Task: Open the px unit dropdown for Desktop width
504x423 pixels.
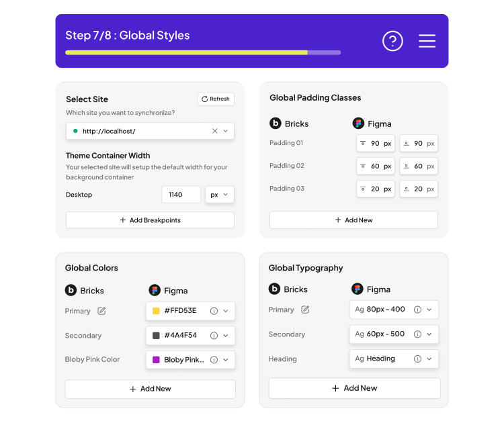Action: point(219,195)
